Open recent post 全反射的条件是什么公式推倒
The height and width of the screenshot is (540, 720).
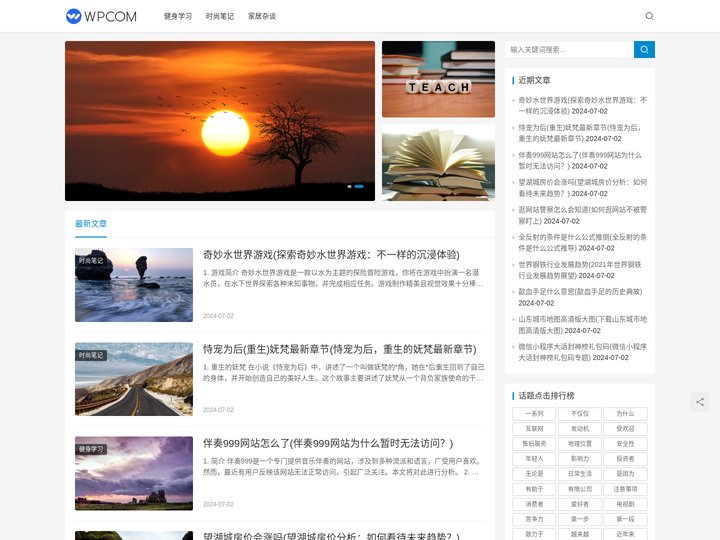[x=582, y=242]
